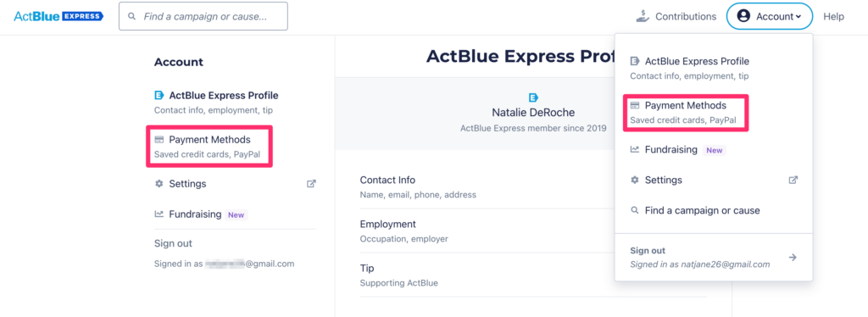
Task: Click the Express badge icon above Natalie DeRoche
Action: (x=534, y=97)
